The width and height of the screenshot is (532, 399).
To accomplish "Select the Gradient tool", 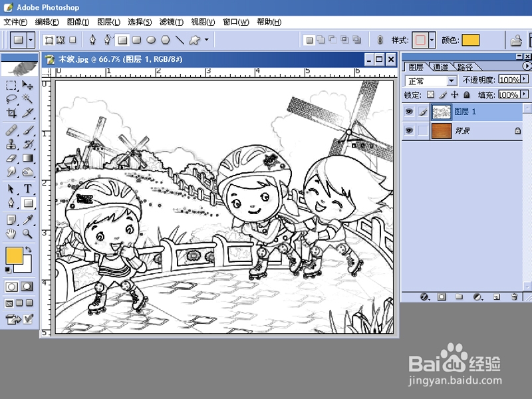I will tap(27, 158).
